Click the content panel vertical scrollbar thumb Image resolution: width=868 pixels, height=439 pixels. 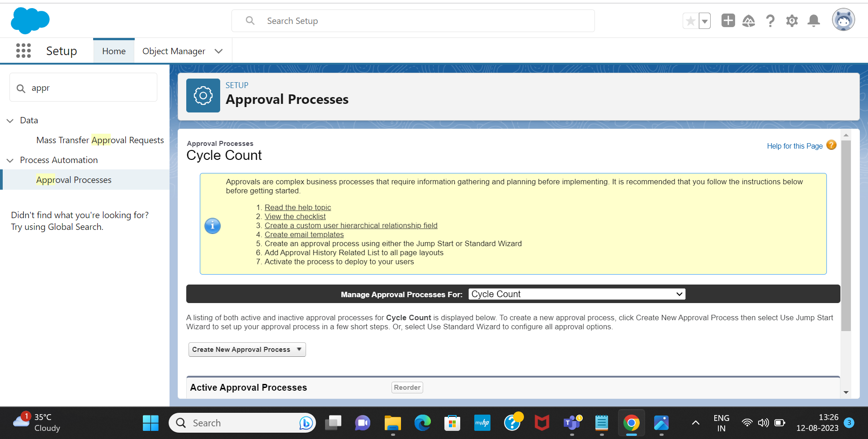click(x=846, y=236)
